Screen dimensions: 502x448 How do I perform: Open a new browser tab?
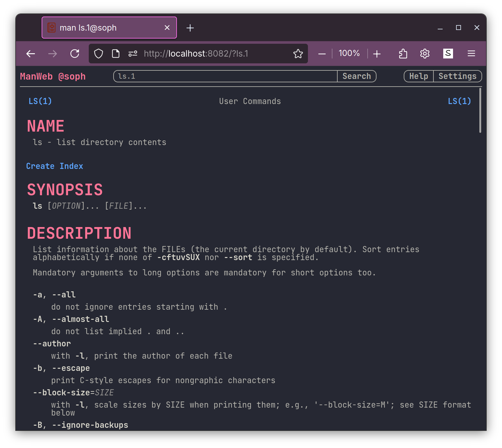pos(190,28)
